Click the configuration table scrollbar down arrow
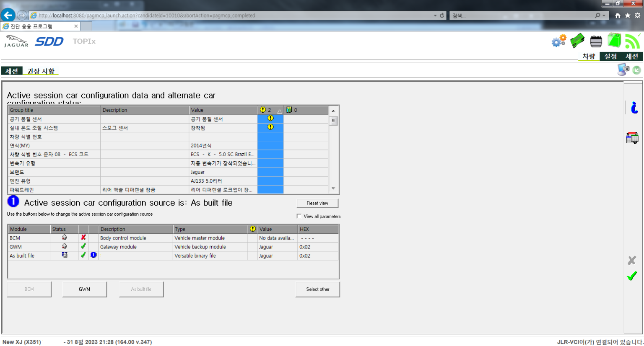This screenshot has width=644, height=346. coord(333,189)
